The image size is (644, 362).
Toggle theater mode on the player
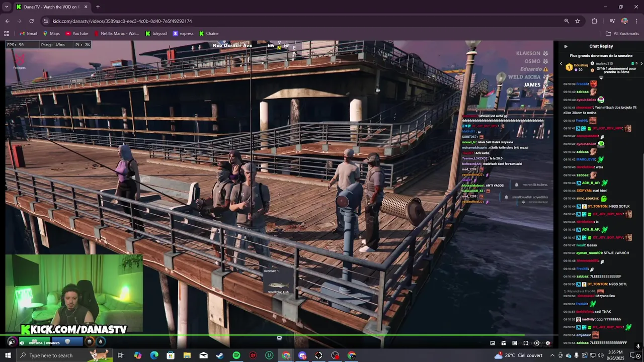click(515, 343)
